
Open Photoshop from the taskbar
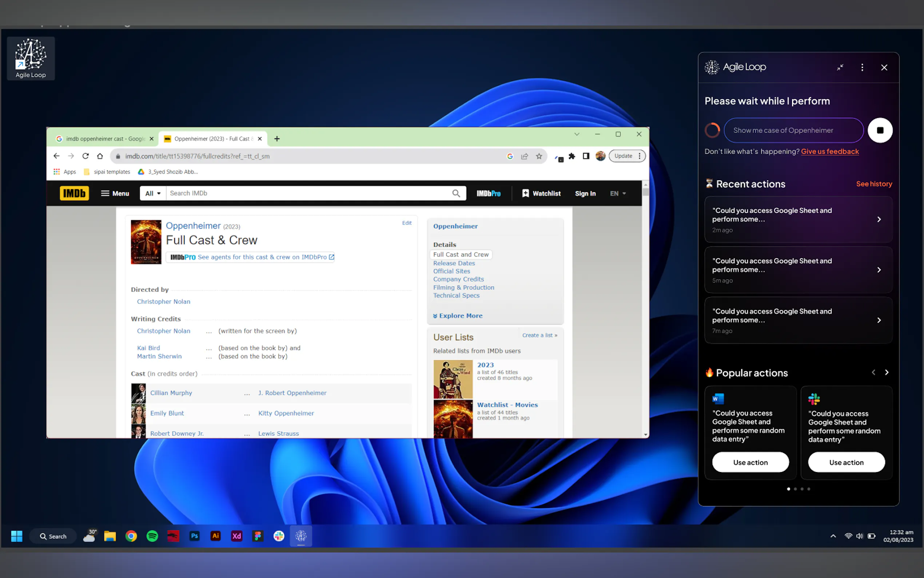[x=194, y=537]
